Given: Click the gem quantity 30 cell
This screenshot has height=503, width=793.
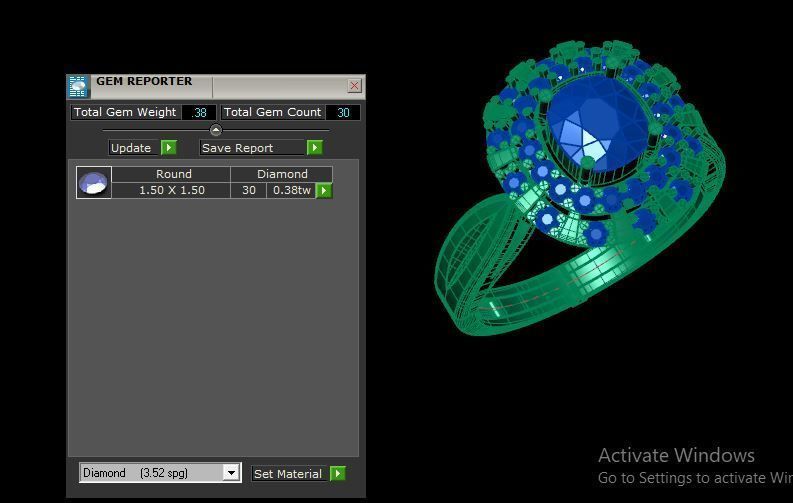Looking at the screenshot, I should [x=248, y=190].
